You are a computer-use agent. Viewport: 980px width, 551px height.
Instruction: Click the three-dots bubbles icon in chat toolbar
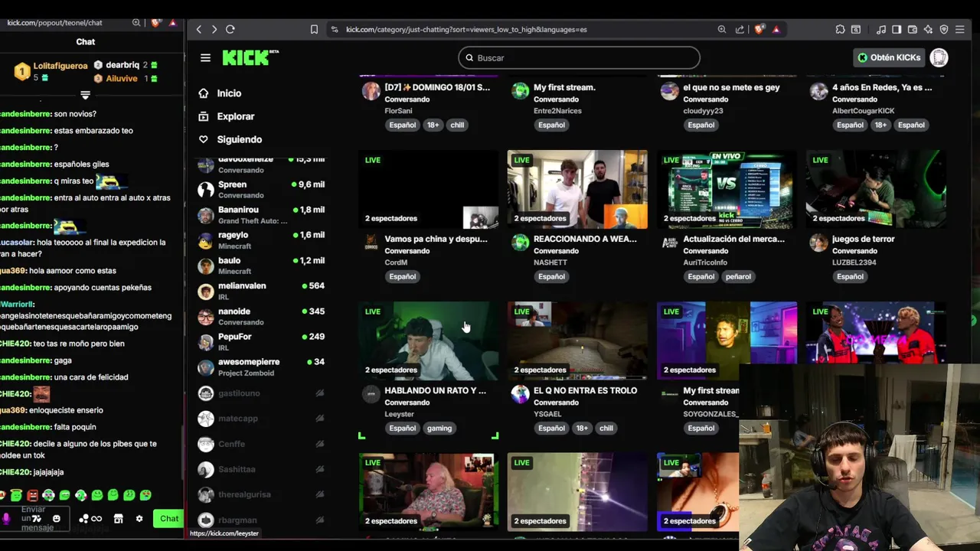pyautogui.click(x=83, y=518)
